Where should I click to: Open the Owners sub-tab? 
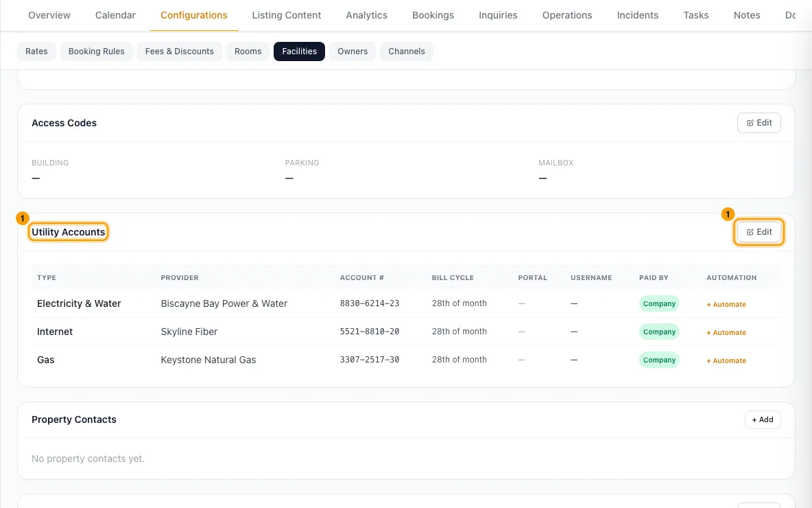tap(353, 51)
